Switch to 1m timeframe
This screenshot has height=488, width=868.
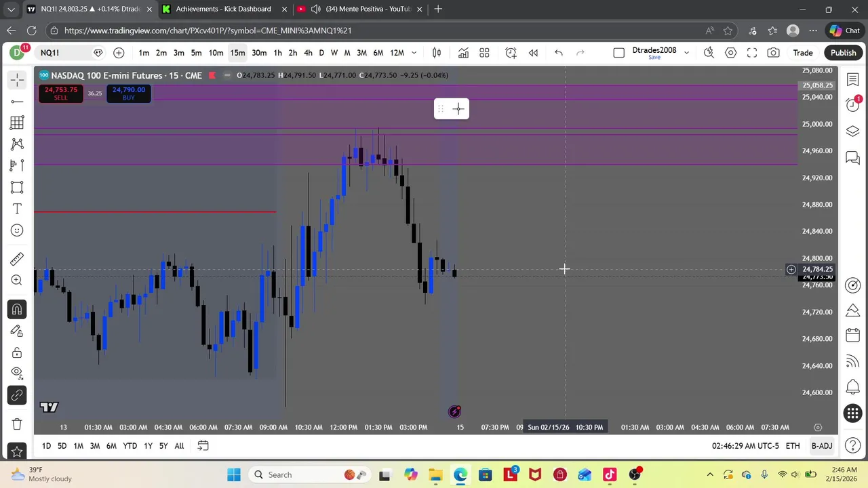coord(144,53)
